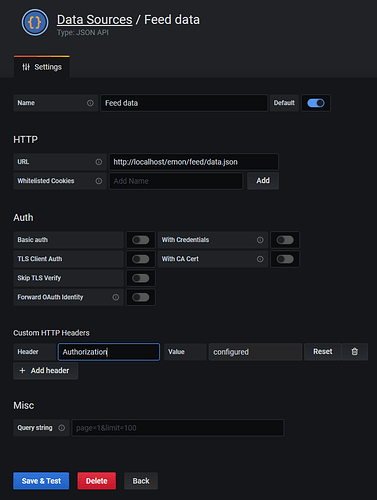Click the info icon next to URL
This screenshot has width=377, height=500.
[x=99, y=162]
